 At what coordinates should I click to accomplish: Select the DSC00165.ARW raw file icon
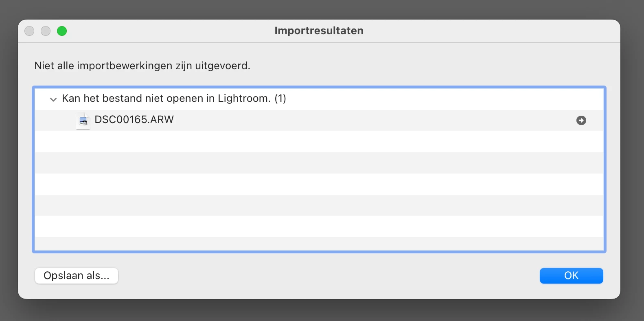[83, 121]
